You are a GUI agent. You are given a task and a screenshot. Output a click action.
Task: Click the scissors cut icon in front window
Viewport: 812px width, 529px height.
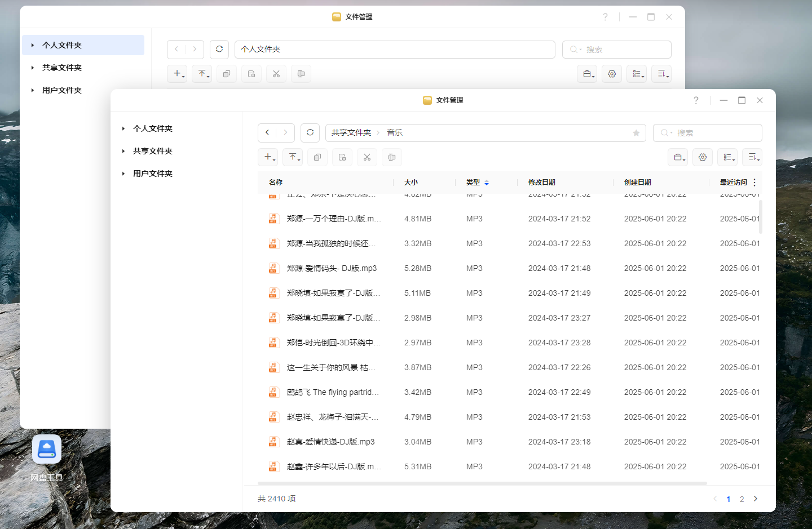tap(367, 157)
